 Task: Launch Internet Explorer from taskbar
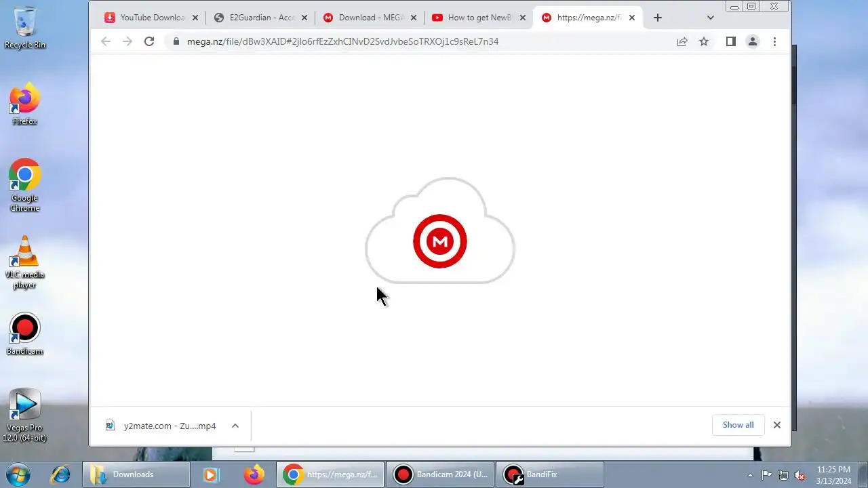point(60,474)
